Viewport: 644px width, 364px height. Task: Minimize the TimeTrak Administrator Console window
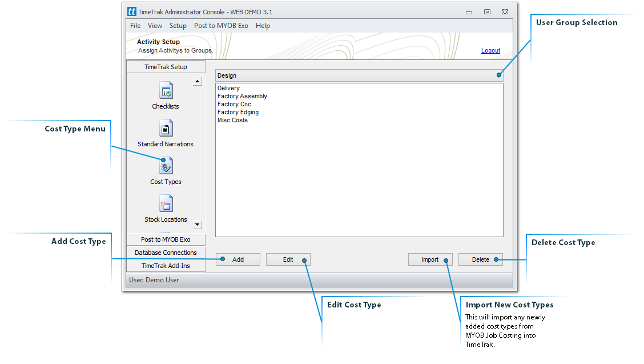(x=469, y=13)
